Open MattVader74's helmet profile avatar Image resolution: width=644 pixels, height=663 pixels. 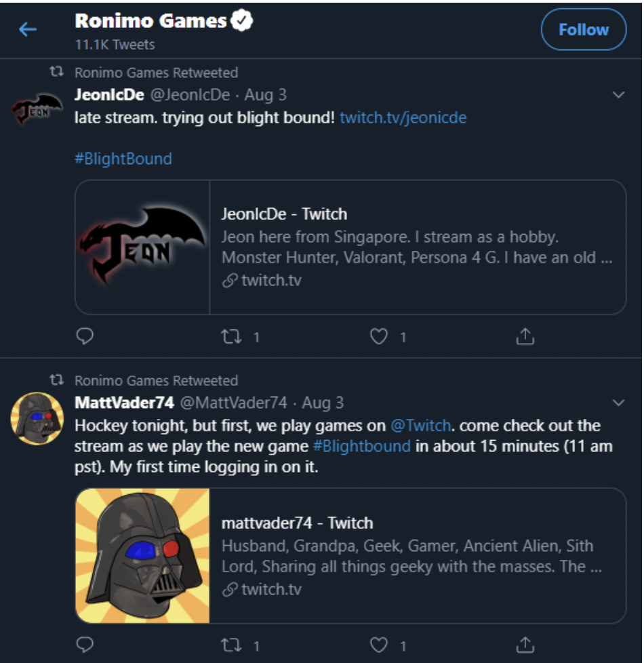[37, 418]
